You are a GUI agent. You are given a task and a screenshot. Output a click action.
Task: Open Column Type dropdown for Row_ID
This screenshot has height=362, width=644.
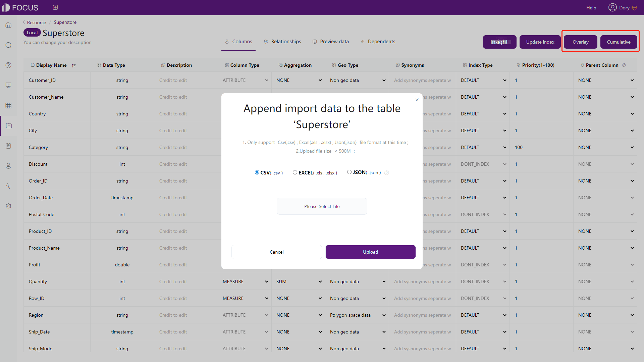click(245, 298)
